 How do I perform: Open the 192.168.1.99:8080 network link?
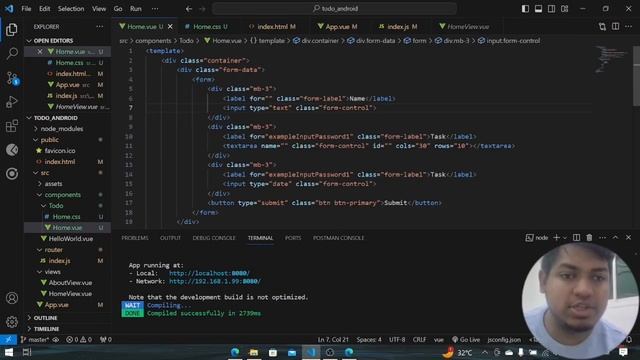coord(215,282)
